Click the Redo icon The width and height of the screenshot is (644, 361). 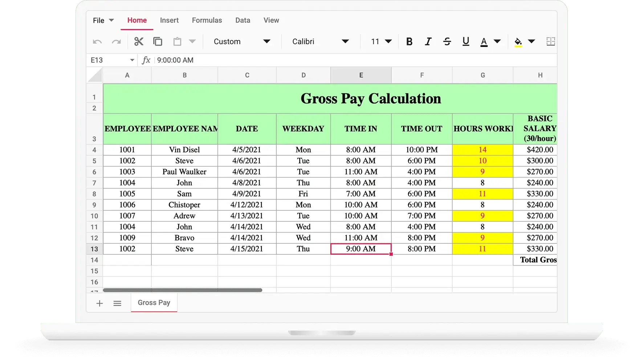[x=117, y=41]
